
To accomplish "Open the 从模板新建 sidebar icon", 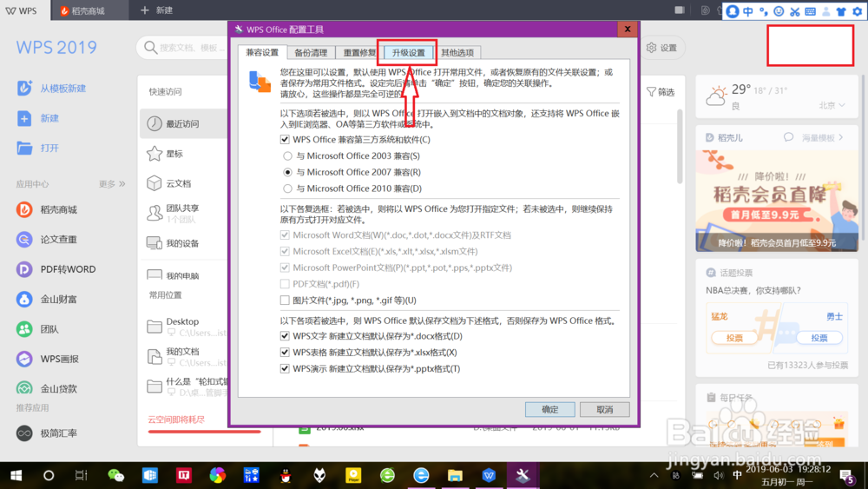I will coord(24,88).
